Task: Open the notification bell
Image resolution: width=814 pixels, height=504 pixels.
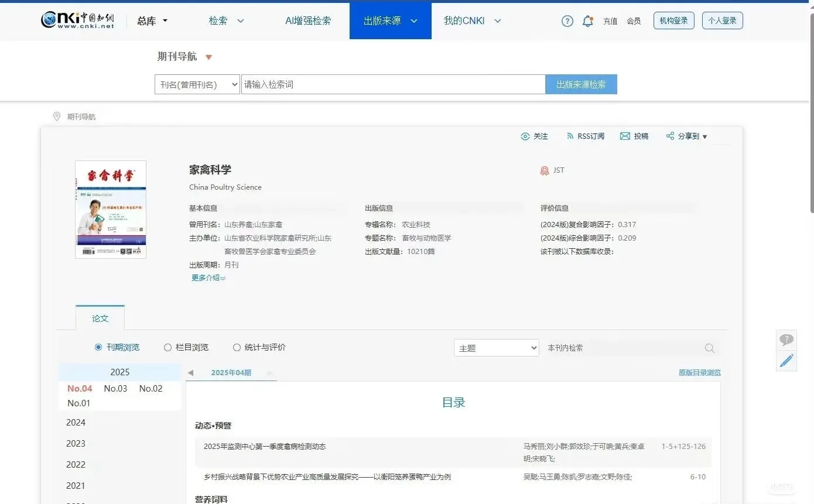Action: [587, 20]
